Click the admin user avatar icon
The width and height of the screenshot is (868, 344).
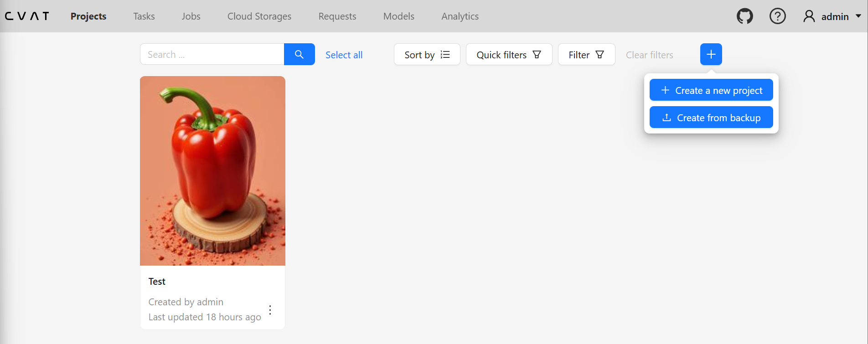point(809,16)
